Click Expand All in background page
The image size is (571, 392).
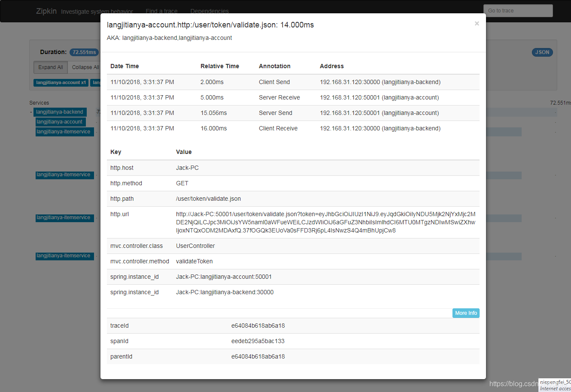coord(51,67)
